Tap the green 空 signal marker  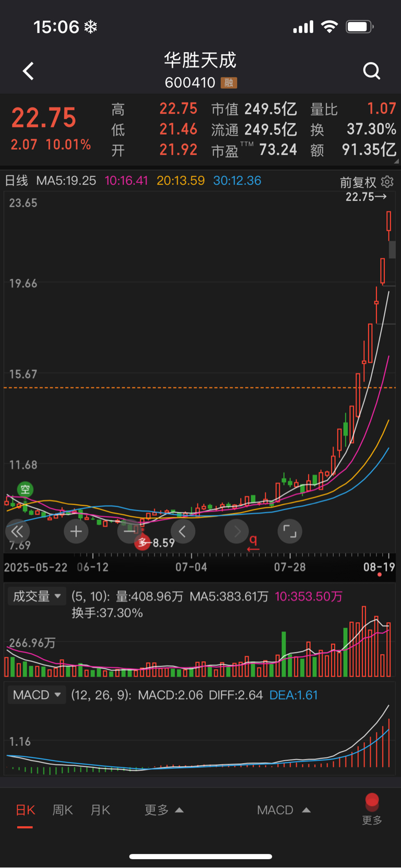tap(25, 490)
